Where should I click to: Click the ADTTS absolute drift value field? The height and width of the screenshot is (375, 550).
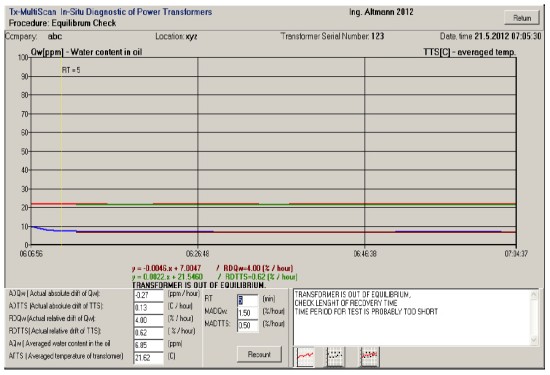coord(148,308)
